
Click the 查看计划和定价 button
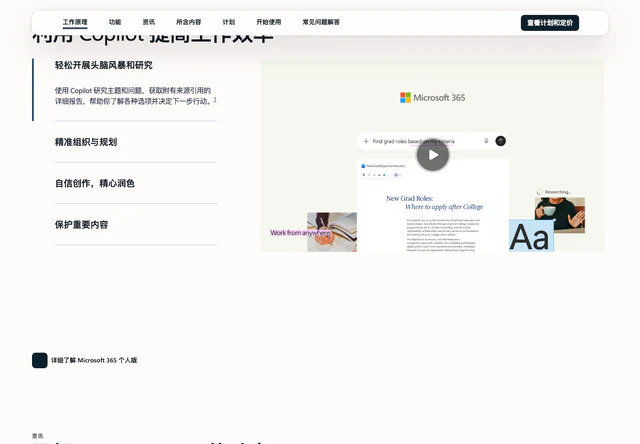pyautogui.click(x=550, y=23)
